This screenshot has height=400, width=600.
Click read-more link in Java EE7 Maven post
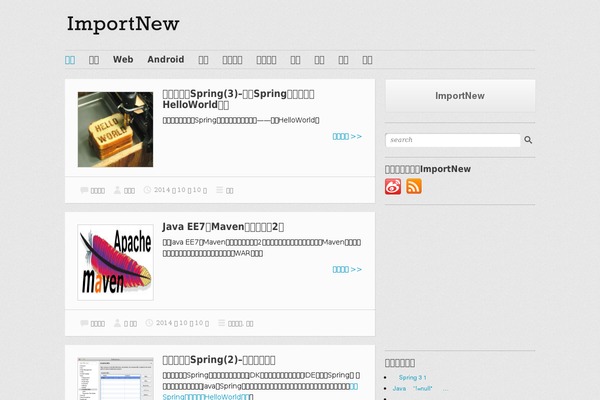click(347, 269)
